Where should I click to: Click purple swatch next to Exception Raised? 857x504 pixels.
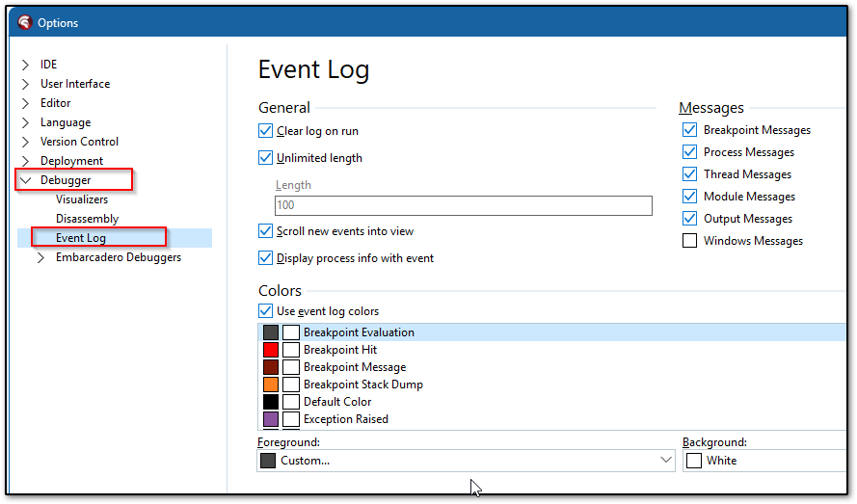[271, 419]
